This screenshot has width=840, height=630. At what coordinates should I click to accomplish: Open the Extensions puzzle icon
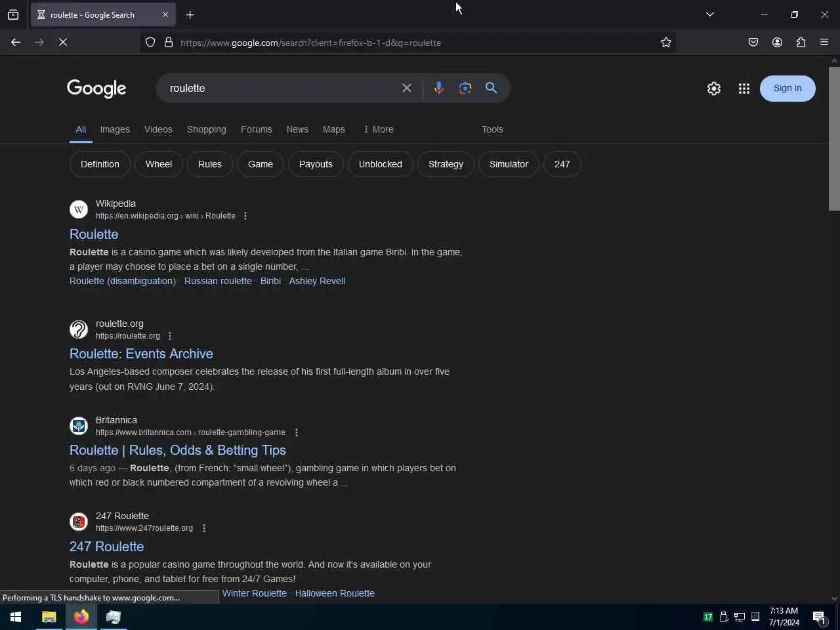point(801,42)
